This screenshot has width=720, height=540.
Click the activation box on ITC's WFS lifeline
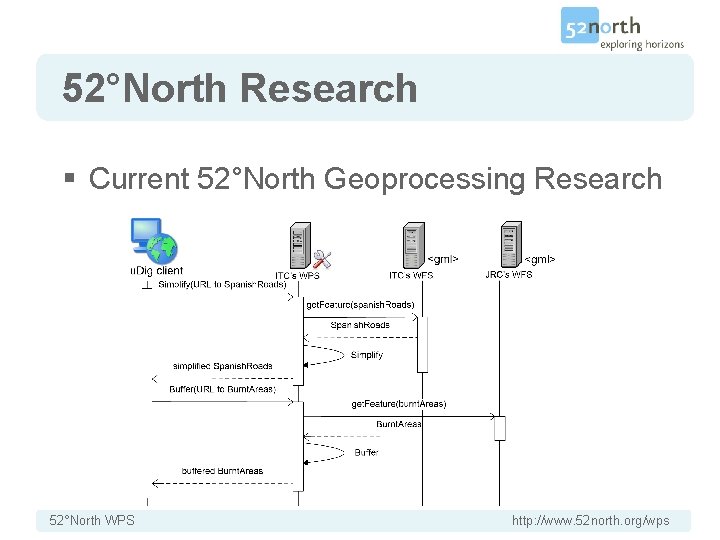pos(422,344)
